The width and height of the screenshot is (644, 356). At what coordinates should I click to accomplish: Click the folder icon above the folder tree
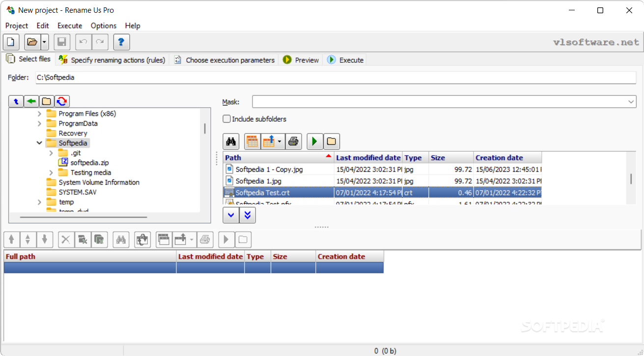[x=47, y=101]
